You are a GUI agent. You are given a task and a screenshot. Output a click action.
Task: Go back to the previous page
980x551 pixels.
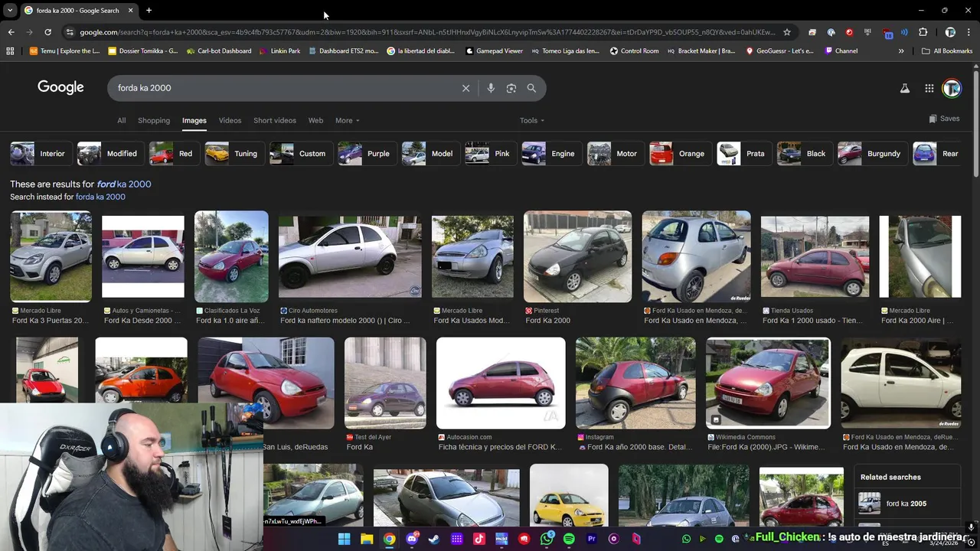pos(11,32)
